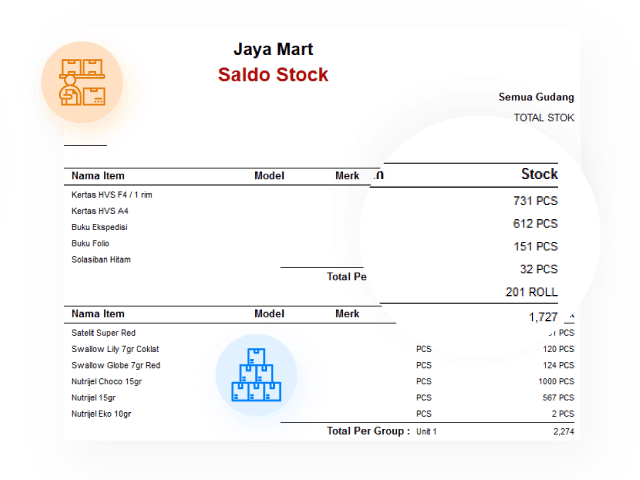Image resolution: width=640 pixels, height=480 pixels.
Task: Click the blue stacked boxes icon
Action: point(256,375)
